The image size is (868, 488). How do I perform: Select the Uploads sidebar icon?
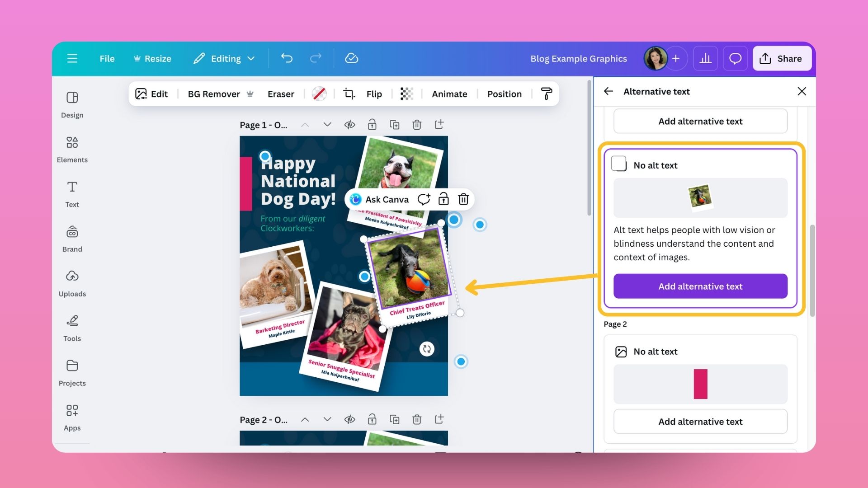[72, 282]
